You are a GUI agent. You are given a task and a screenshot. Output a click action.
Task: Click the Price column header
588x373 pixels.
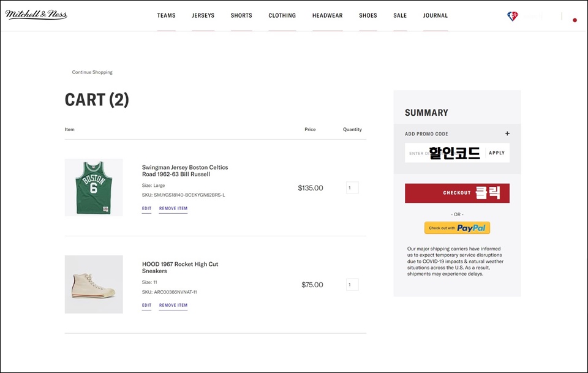tap(310, 129)
